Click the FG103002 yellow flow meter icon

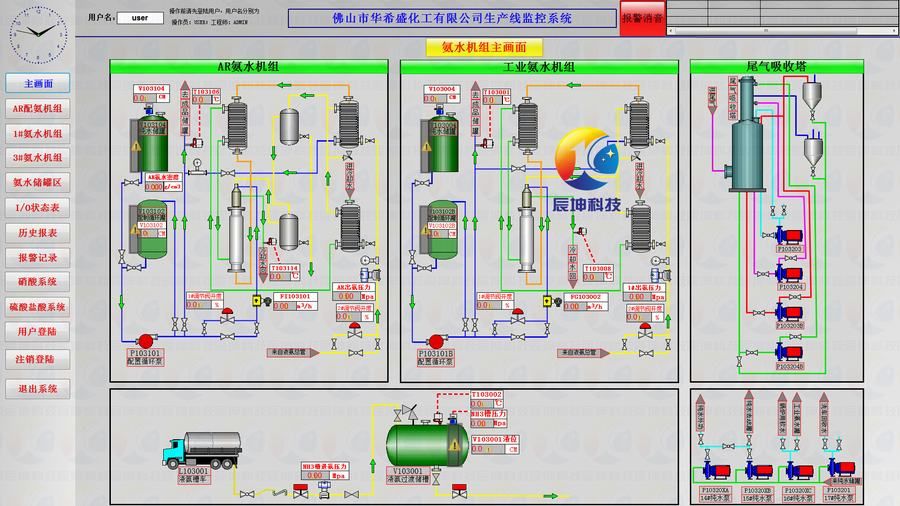(548, 301)
